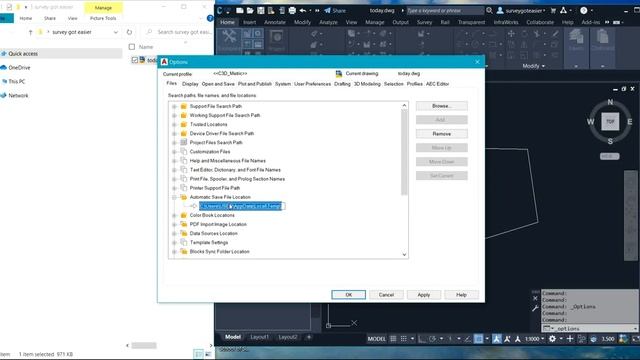Screen dimensions: 640x360
Task: Expand Color Book Locations node
Action: point(174,216)
